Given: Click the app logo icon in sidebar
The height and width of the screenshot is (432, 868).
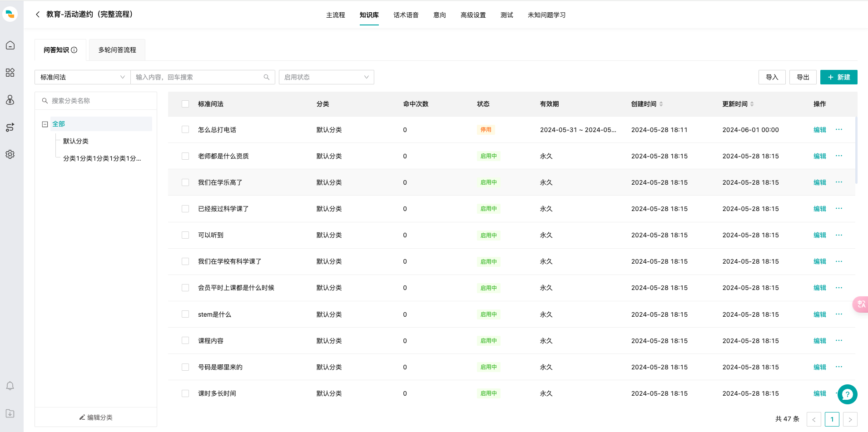Looking at the screenshot, I should pos(10,14).
